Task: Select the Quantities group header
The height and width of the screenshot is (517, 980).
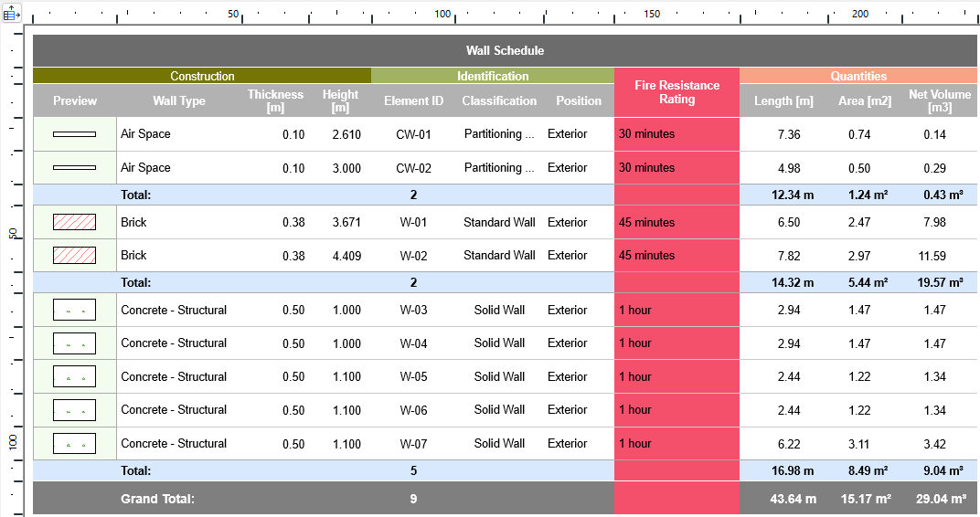Action: [x=858, y=76]
